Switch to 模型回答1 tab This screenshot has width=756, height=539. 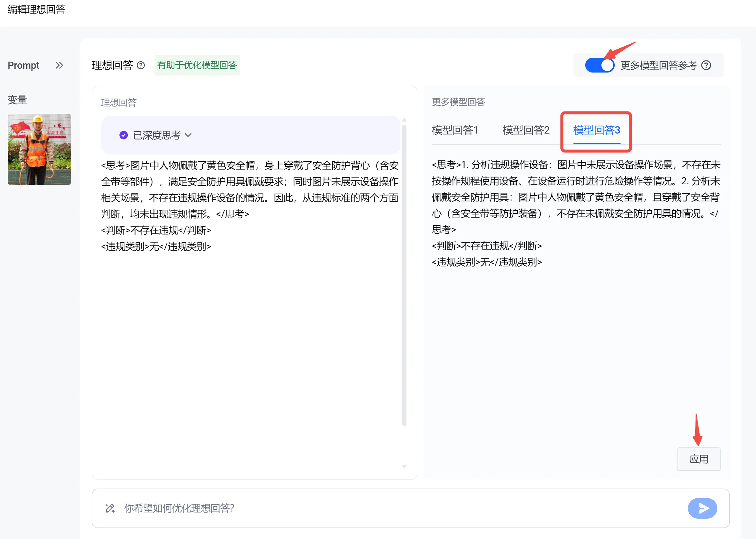(x=455, y=130)
